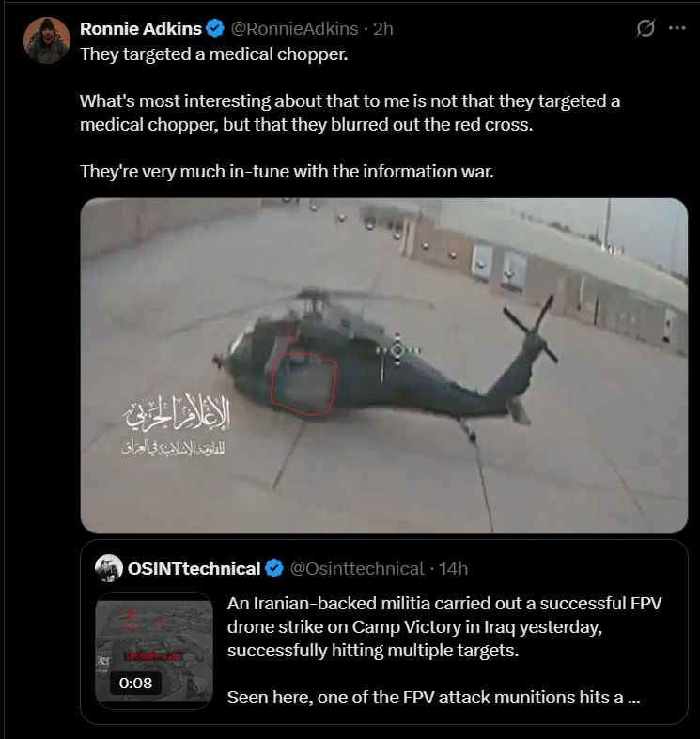Image resolution: width=700 pixels, height=739 pixels.
Task: Click the 2h post timestamp
Action: pos(383,29)
